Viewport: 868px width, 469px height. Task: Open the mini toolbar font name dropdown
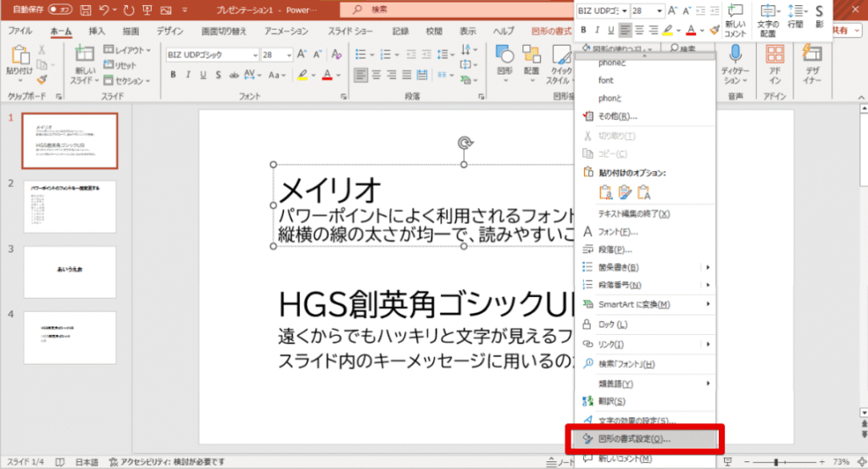tap(625, 11)
